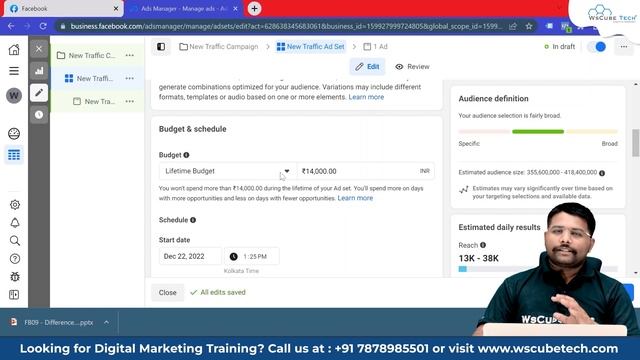Open the Help question mark icon

tap(15, 259)
